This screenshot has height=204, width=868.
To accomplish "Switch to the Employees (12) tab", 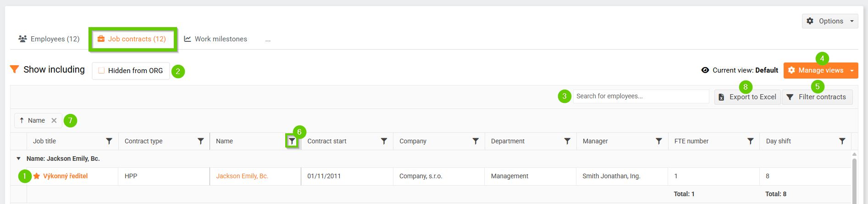I will tap(49, 39).
